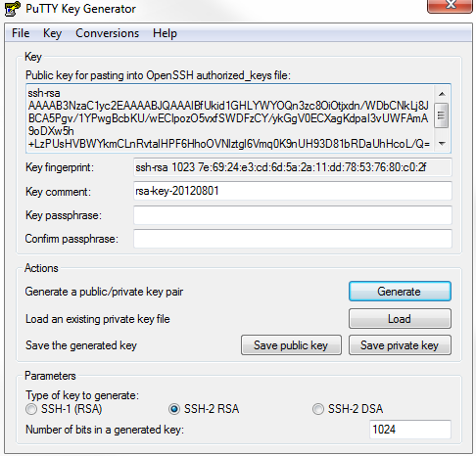Select the SSH-2 DSA key type
The height and width of the screenshot is (456, 476).
pyautogui.click(x=318, y=409)
